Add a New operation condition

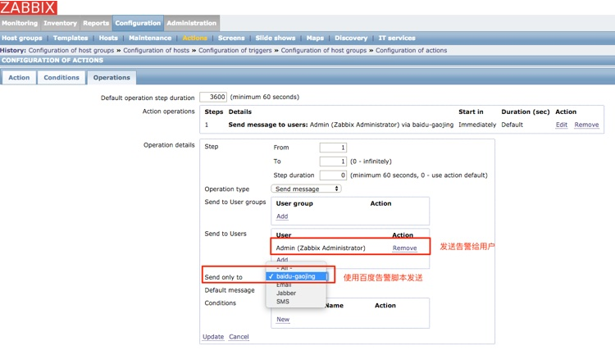283,319
